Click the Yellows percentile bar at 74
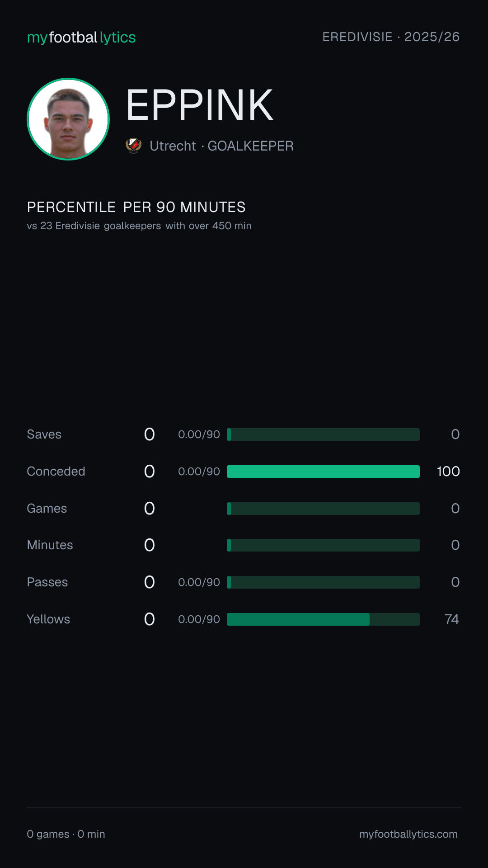 coord(323,619)
